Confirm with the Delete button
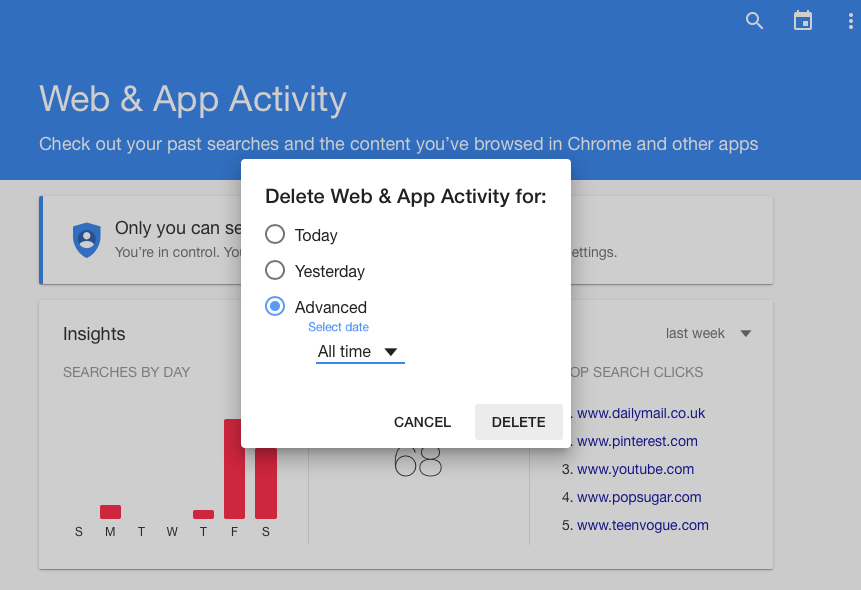 (518, 422)
